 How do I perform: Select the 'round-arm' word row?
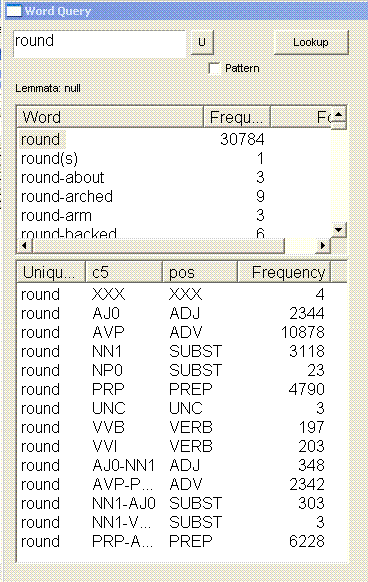pos(174,215)
